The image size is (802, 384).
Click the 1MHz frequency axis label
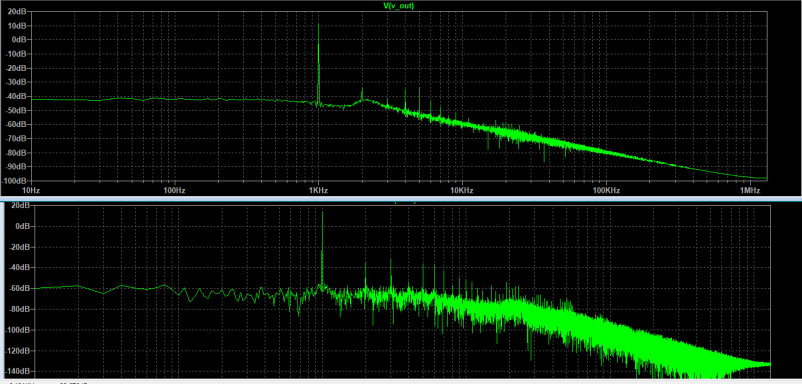coord(750,190)
